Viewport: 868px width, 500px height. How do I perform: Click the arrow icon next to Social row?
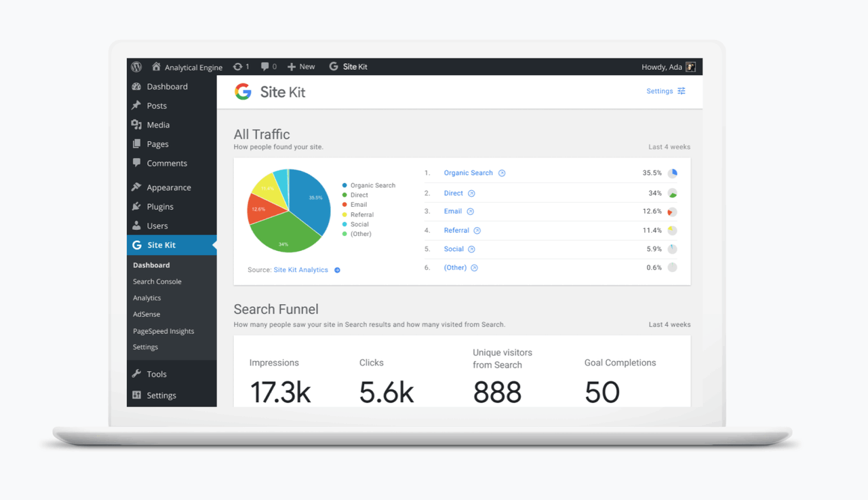tap(471, 249)
